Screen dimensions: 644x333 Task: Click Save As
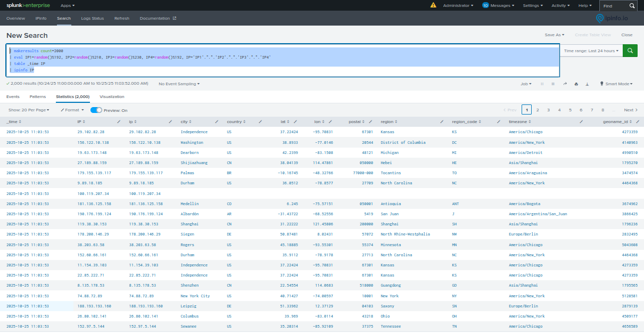[555, 34]
